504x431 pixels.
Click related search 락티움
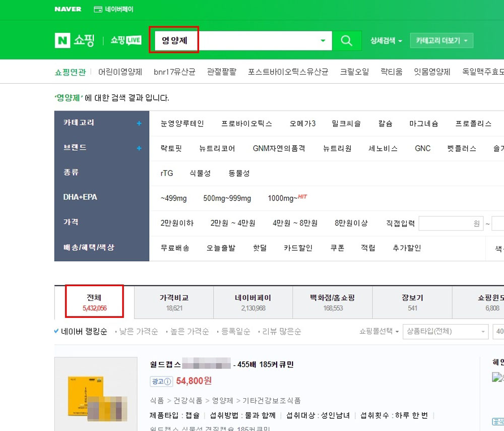[x=391, y=72]
